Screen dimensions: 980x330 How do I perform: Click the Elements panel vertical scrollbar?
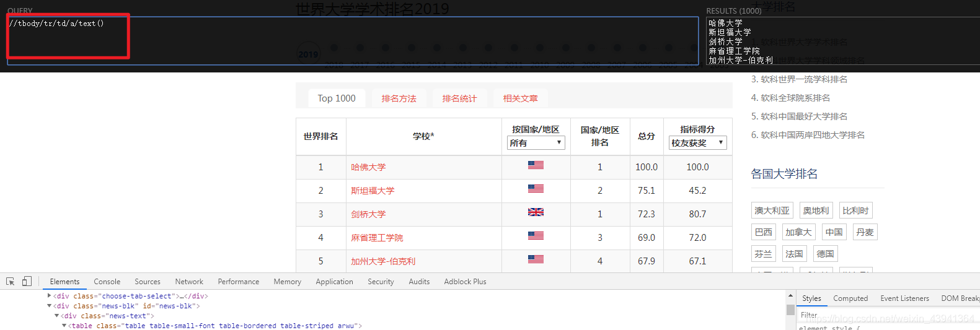790,310
